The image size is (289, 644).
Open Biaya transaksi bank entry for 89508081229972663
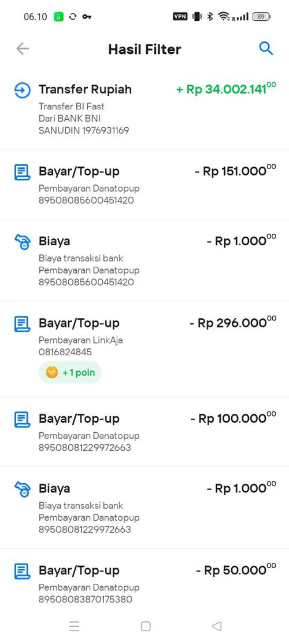pyautogui.click(x=144, y=507)
